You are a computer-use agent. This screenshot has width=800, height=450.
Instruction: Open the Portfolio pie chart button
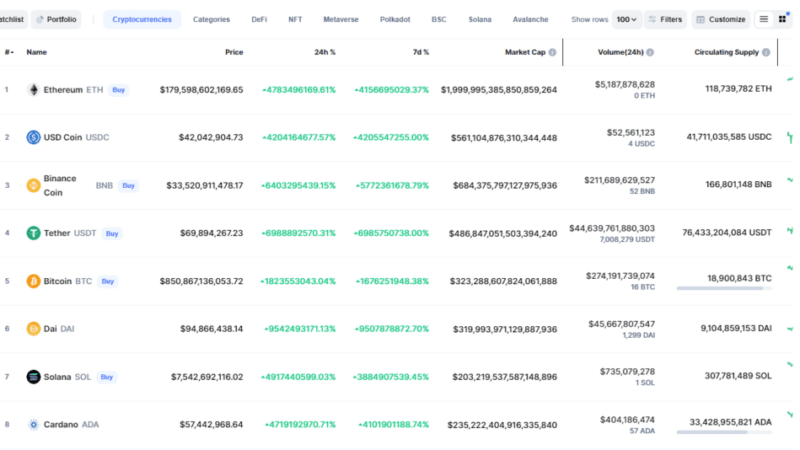[56, 19]
